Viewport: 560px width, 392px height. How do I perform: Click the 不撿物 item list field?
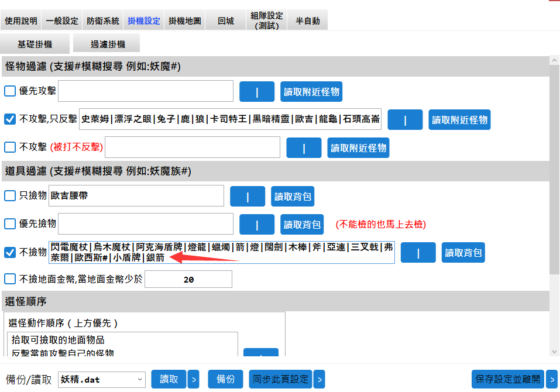(222, 252)
